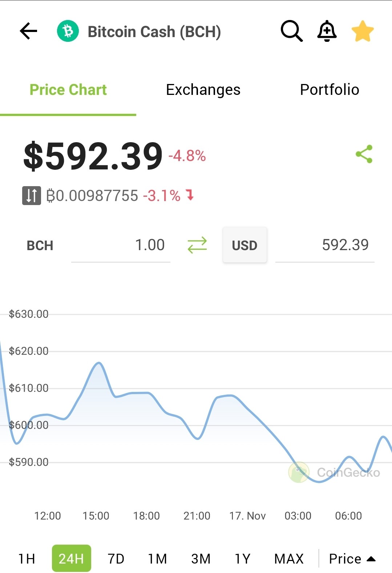Viewport: 392px width, 573px height.
Task: Tap the Bitcoin Cash green logo
Action: (x=68, y=31)
